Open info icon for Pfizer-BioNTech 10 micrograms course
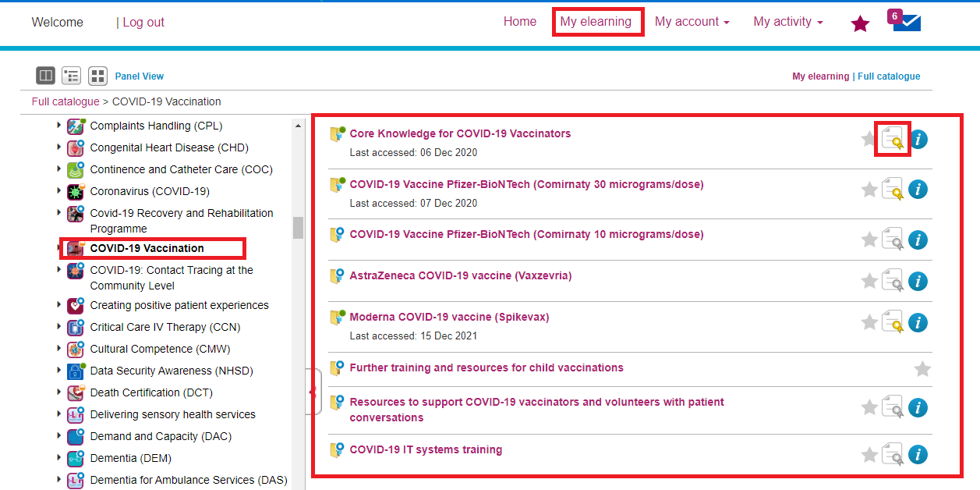 [x=918, y=240]
